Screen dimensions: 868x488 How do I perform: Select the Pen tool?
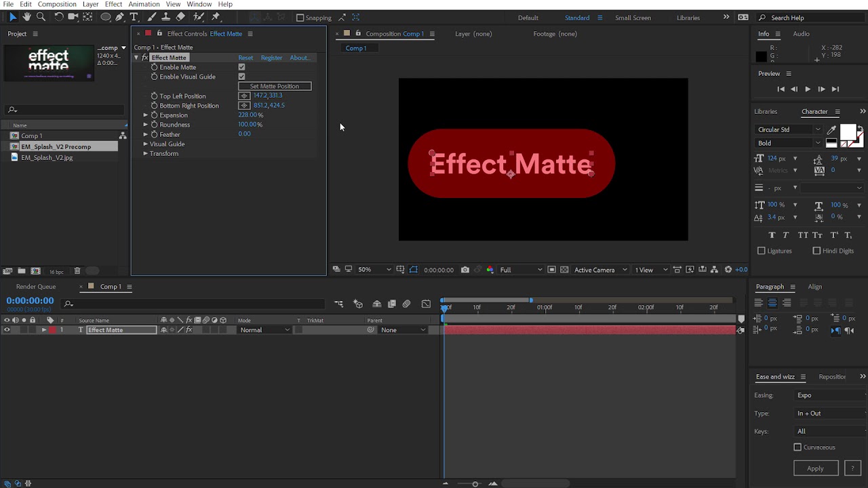pos(119,17)
